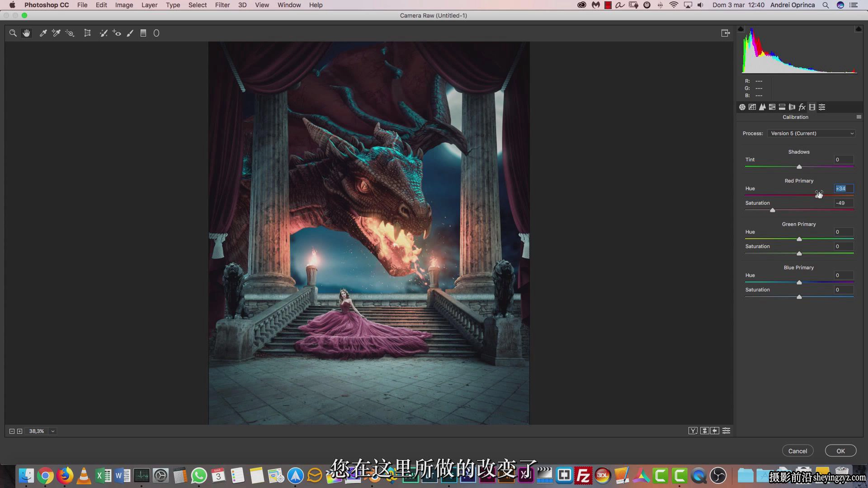Click the Blue Primary Saturation value field

(844, 290)
